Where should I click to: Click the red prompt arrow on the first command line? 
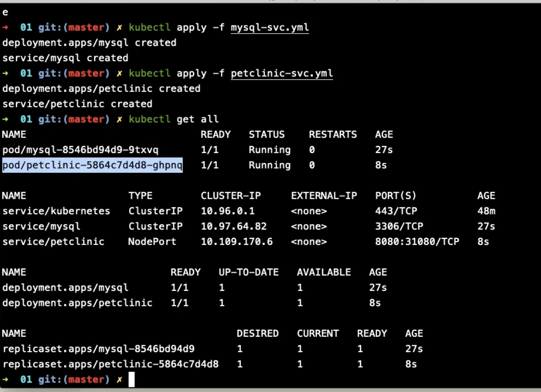tap(5, 27)
